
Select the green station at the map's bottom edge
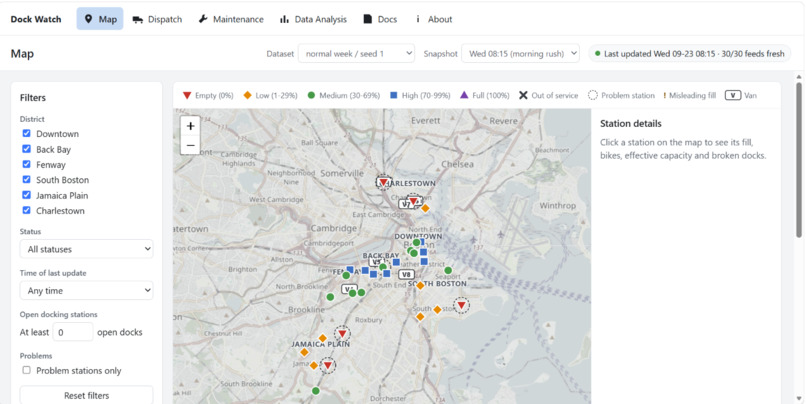point(316,391)
